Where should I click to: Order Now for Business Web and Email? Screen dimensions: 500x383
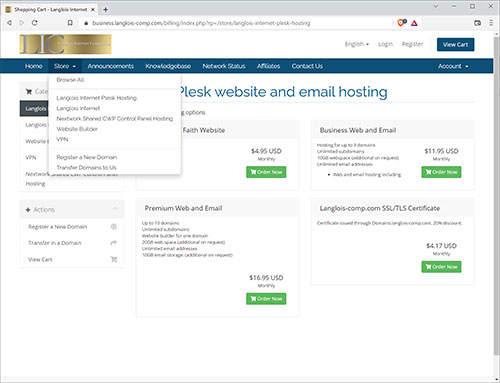pyautogui.click(x=441, y=172)
